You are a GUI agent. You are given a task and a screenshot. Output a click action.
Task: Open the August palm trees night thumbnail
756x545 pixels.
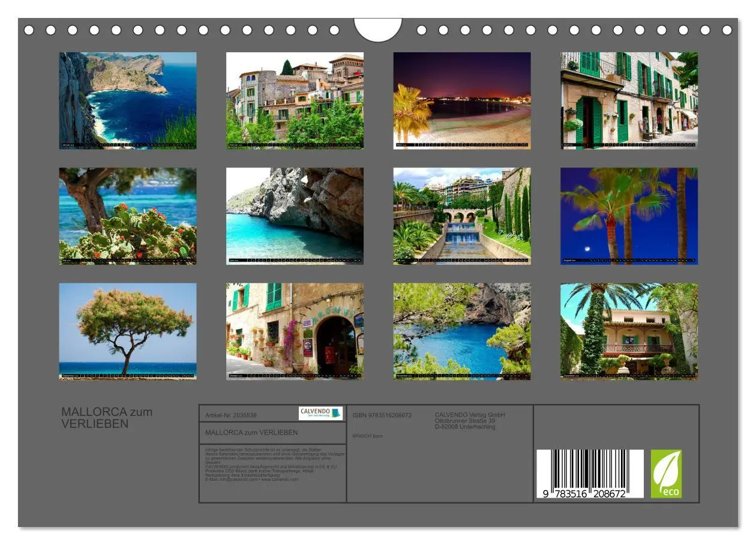pos(629,216)
